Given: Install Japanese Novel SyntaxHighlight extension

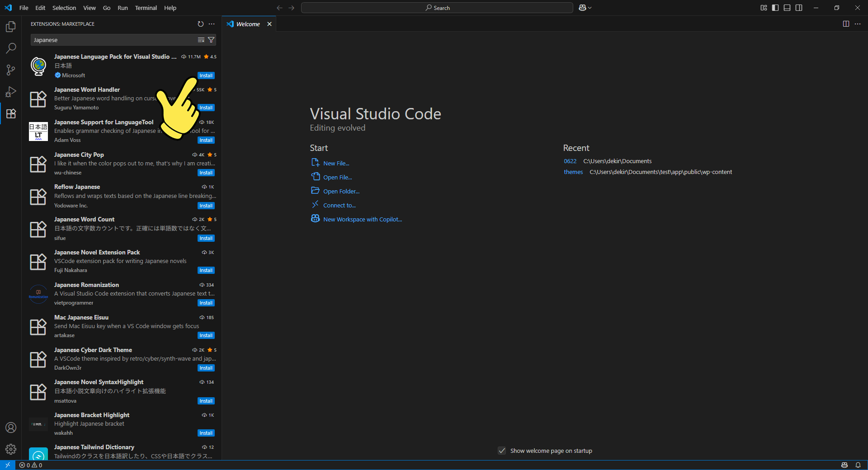Looking at the screenshot, I should [206, 401].
